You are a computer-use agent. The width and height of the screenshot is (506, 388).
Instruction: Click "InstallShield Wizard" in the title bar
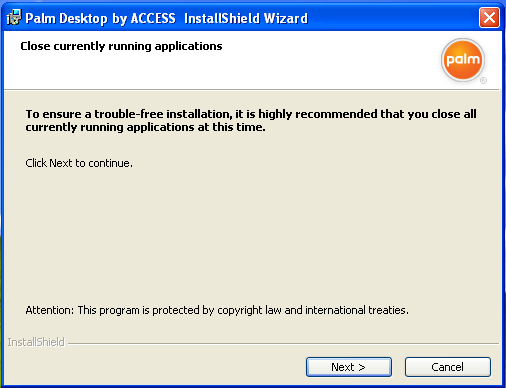[x=246, y=18]
